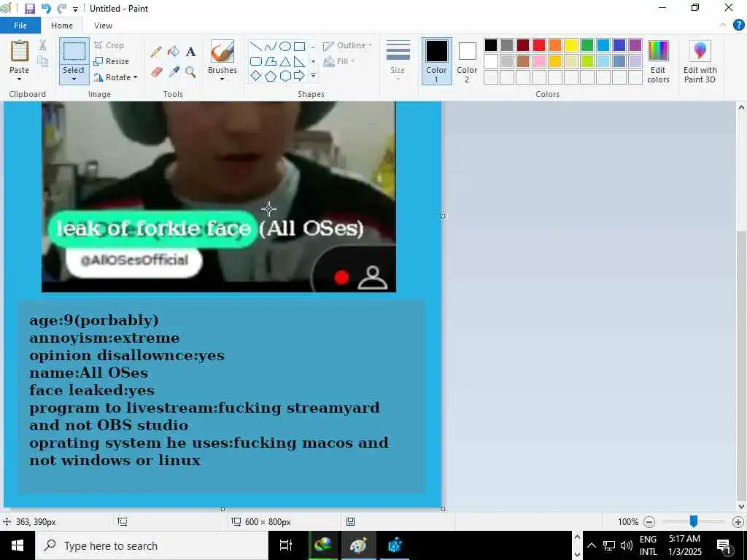The image size is (747, 560).
Task: Pick the Eraser tool
Action: tap(156, 72)
